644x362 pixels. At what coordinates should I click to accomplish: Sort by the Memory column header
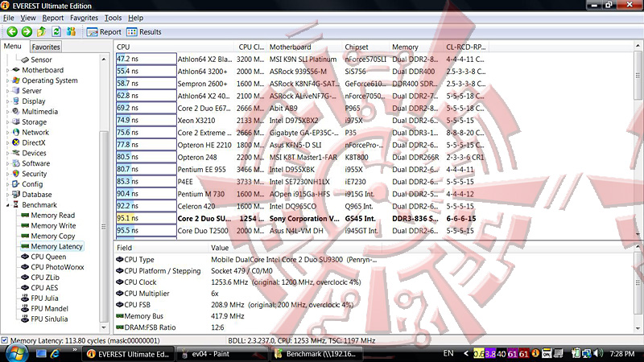(x=416, y=47)
